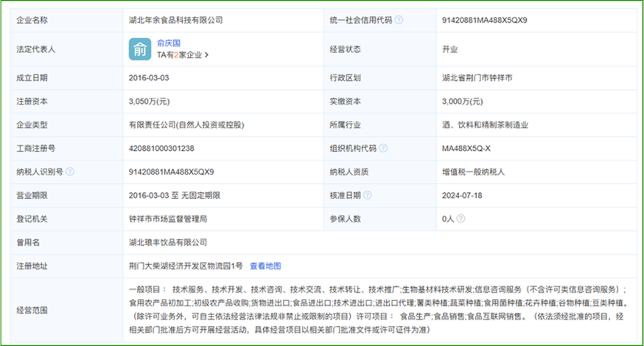This screenshot has height=346, width=644.
Task: Click the help icon beside 纳税人识别号
Action: (x=70, y=172)
